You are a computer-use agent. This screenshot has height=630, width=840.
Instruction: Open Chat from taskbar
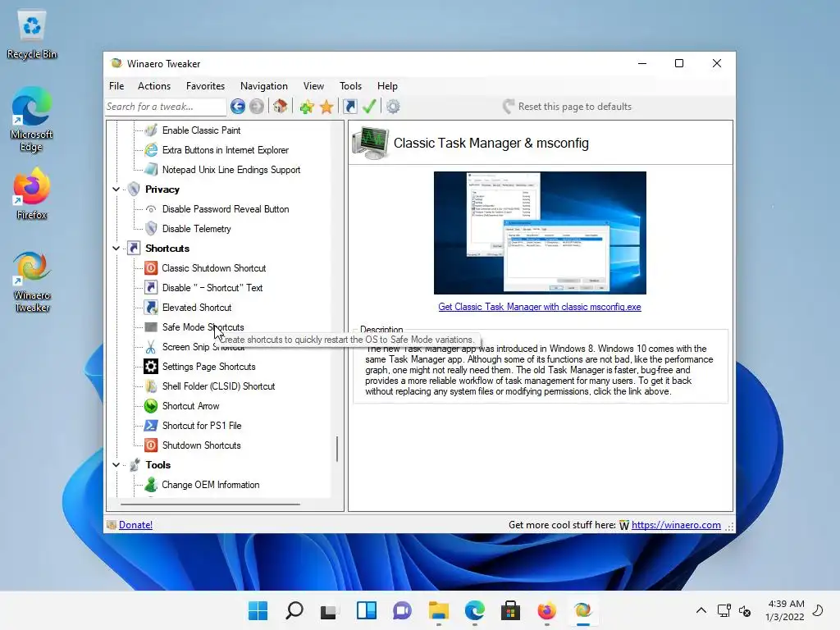pyautogui.click(x=402, y=610)
